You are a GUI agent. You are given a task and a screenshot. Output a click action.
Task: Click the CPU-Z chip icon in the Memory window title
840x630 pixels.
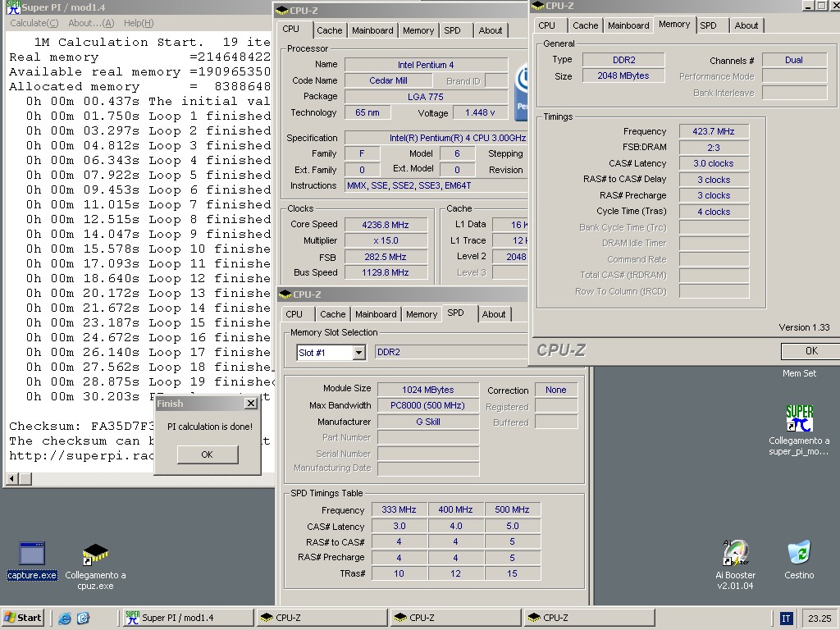click(537, 6)
